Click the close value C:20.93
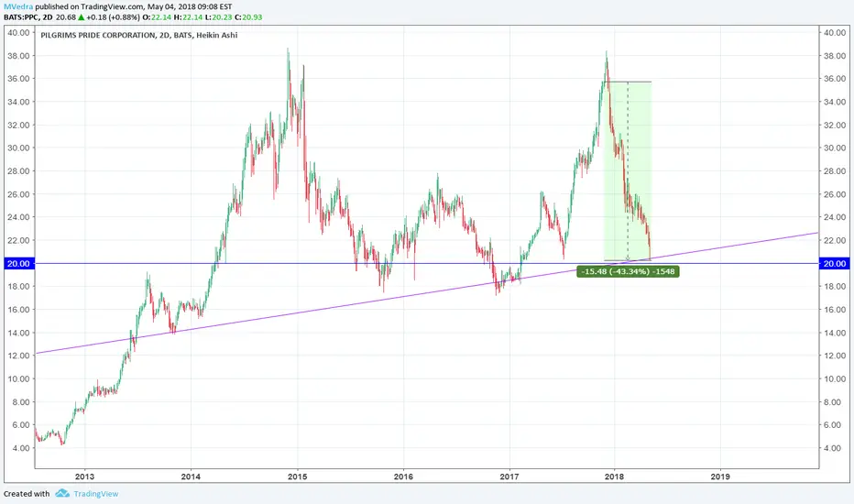The image size is (854, 504). [x=248, y=16]
